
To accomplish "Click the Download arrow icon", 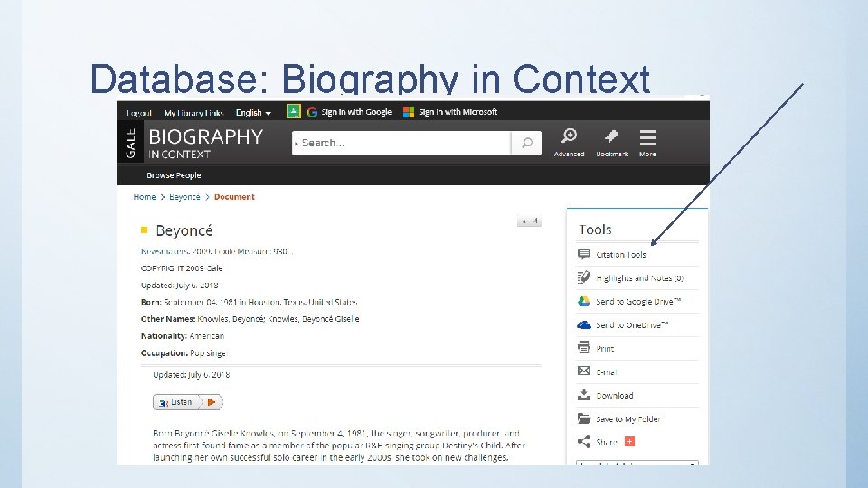I will (584, 395).
